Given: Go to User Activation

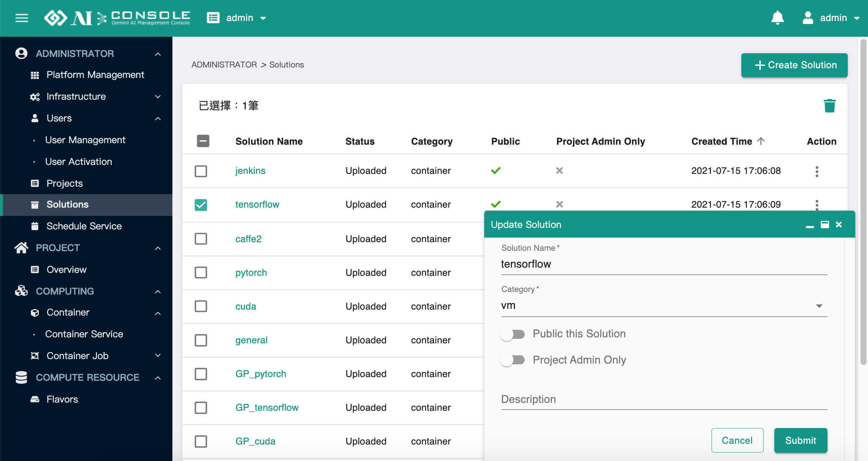Looking at the screenshot, I should [79, 162].
